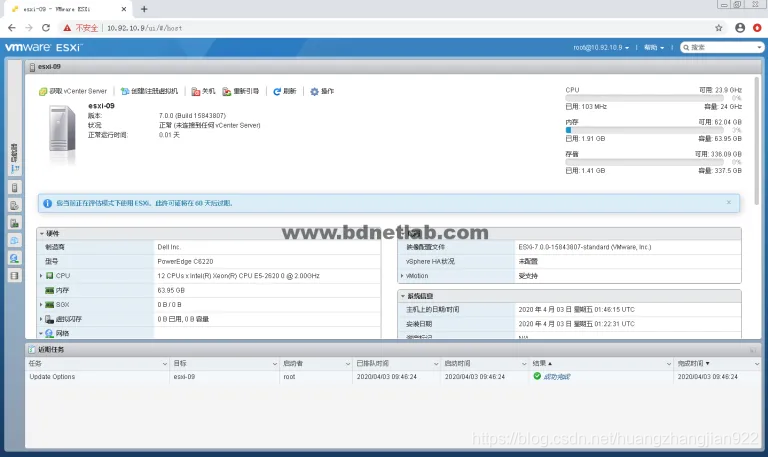The image size is (768, 457).
Task: Collapse the networking (网络) hardware row
Action: point(41,334)
